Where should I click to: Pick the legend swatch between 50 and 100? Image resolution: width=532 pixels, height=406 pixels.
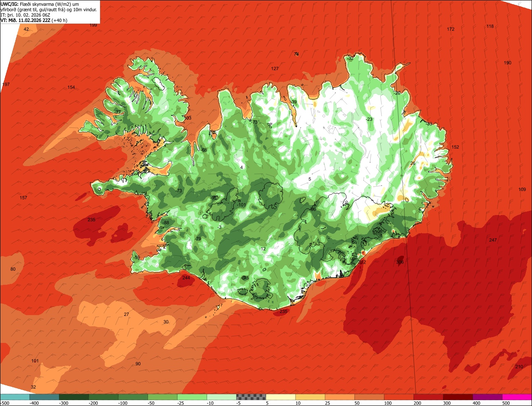tap(369, 397)
